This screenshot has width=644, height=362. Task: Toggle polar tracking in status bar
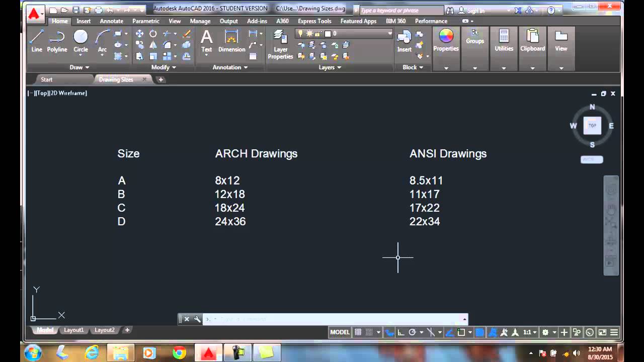413,332
